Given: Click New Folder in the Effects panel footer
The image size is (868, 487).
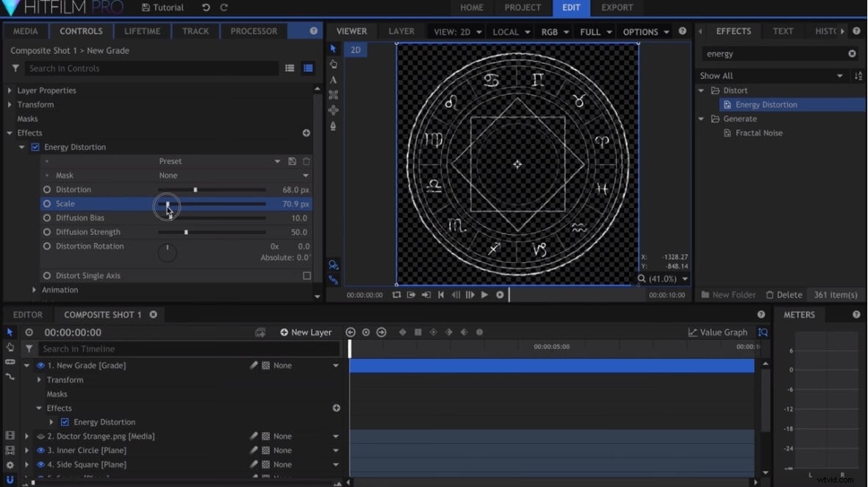Looking at the screenshot, I should [x=728, y=294].
